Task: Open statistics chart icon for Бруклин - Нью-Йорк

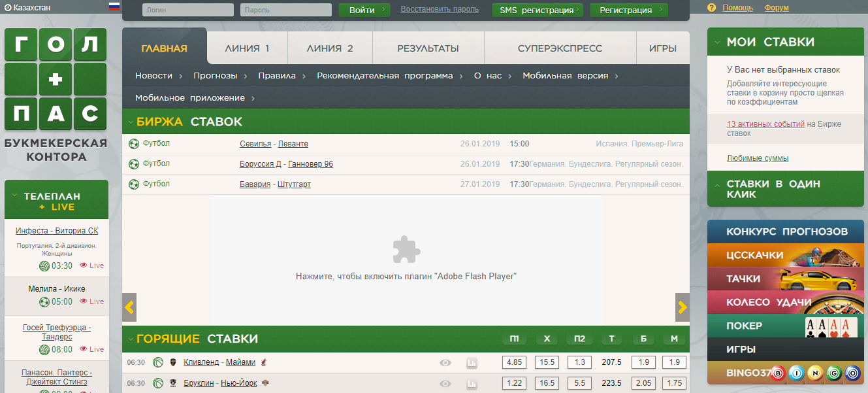Action: coord(472,384)
